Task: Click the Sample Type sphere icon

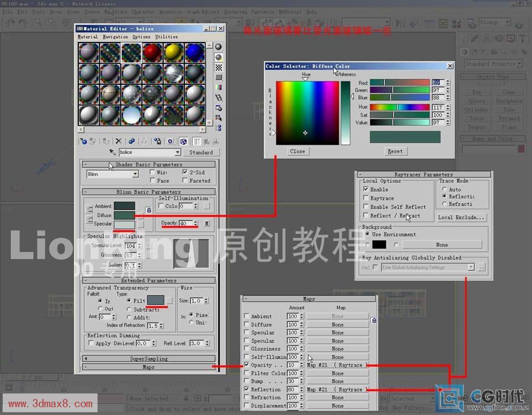Action: point(219,47)
